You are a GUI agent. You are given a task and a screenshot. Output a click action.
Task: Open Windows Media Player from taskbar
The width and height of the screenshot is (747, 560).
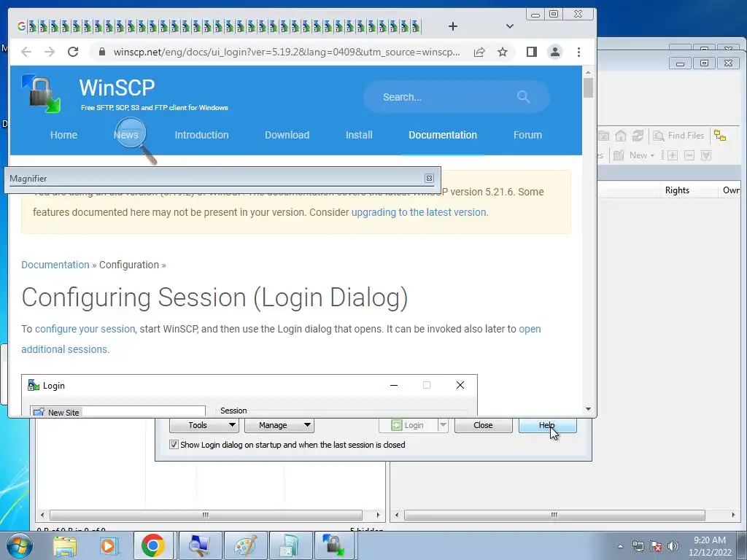108,545
